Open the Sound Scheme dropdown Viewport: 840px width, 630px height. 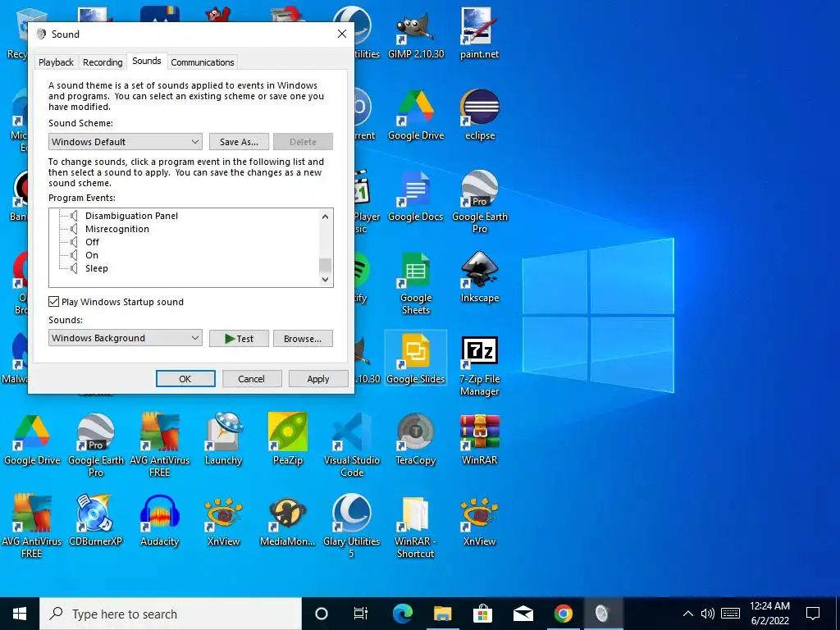(126, 142)
